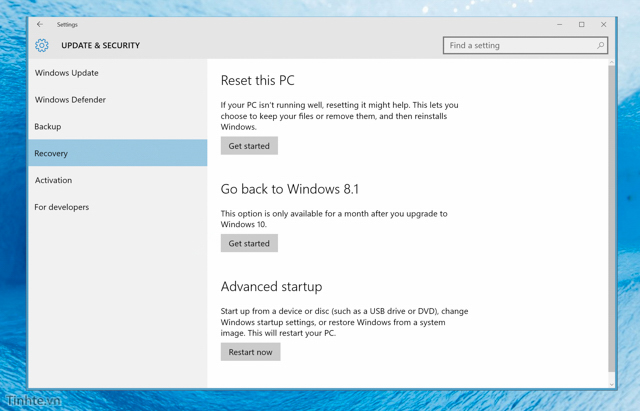640x411 pixels.
Task: Click Restart now under Advanced startup
Action: (x=251, y=352)
